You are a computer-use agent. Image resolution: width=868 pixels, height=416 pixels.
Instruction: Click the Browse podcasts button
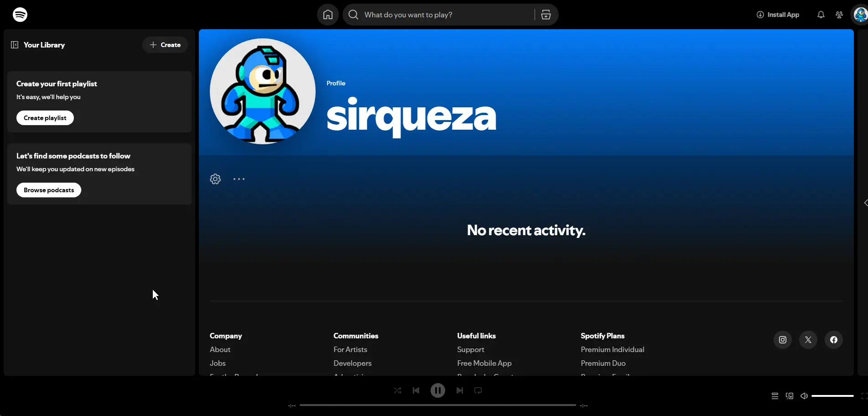pyautogui.click(x=49, y=190)
